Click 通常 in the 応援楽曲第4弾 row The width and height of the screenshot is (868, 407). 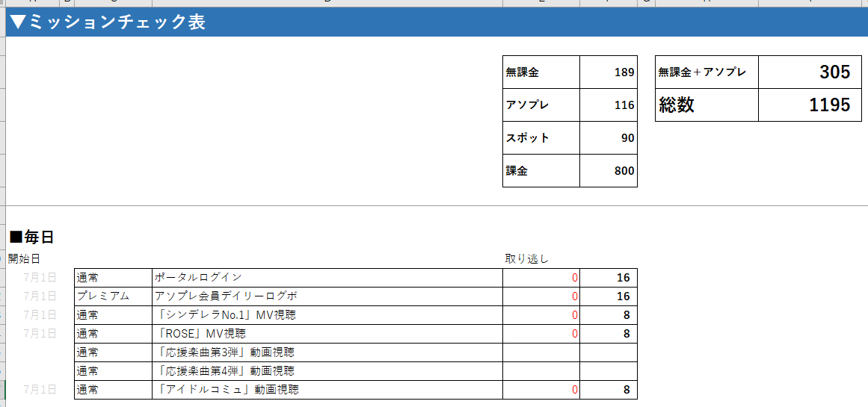tap(113, 371)
